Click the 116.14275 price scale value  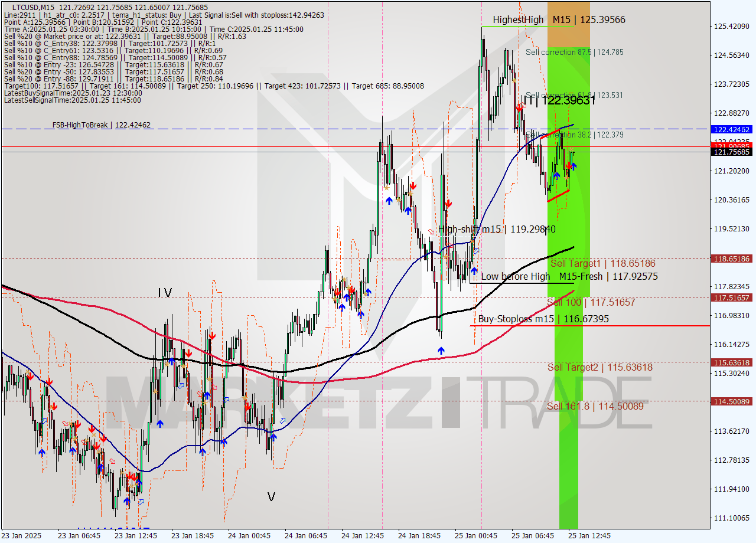coord(732,344)
